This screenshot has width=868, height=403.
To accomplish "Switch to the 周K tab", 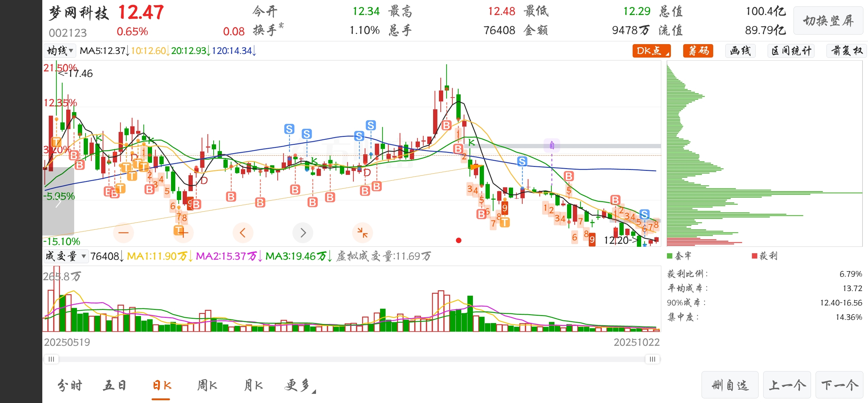I will pyautogui.click(x=207, y=386).
